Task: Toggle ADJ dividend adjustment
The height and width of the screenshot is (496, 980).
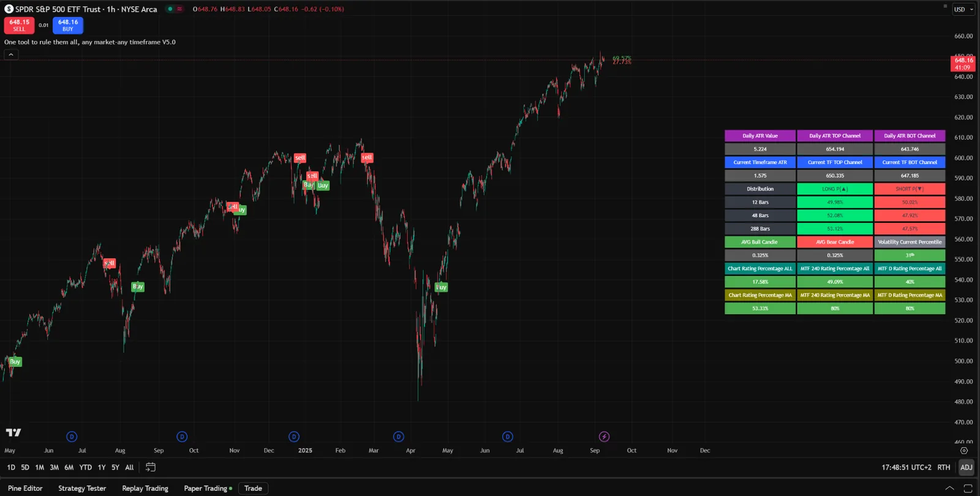Action: [x=967, y=467]
